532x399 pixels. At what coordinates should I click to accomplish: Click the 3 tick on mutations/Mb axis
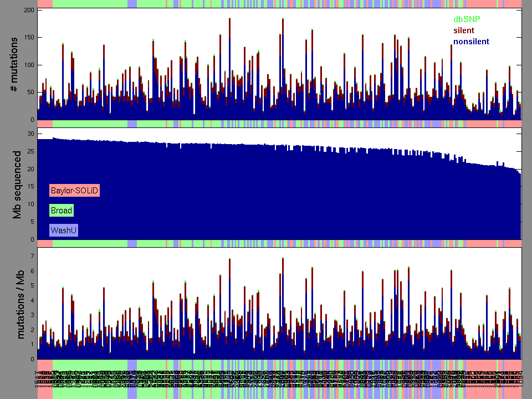[32, 315]
